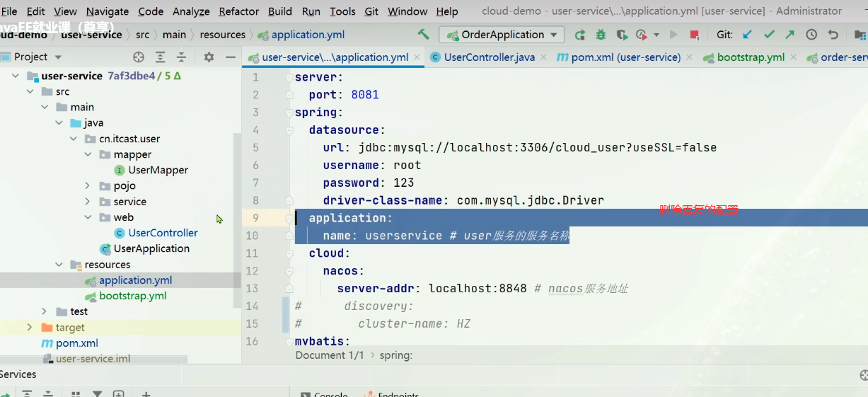Open the Navigate menu
Screen dimensions: 868x397
tap(108, 11)
